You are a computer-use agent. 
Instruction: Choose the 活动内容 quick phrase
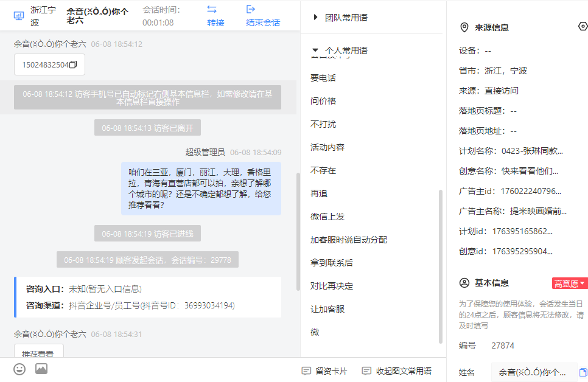327,147
